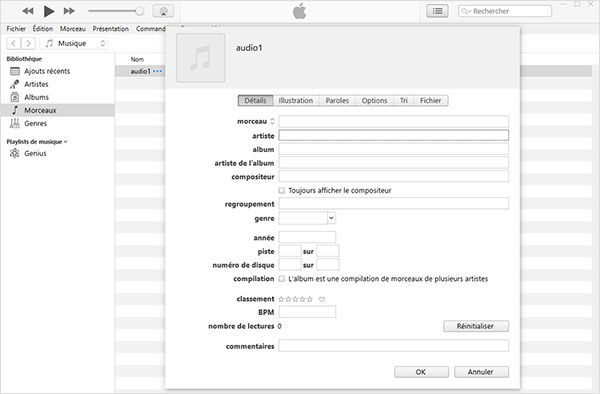Open the Présentation menu
Screen dimensions: 600x394
111,29
